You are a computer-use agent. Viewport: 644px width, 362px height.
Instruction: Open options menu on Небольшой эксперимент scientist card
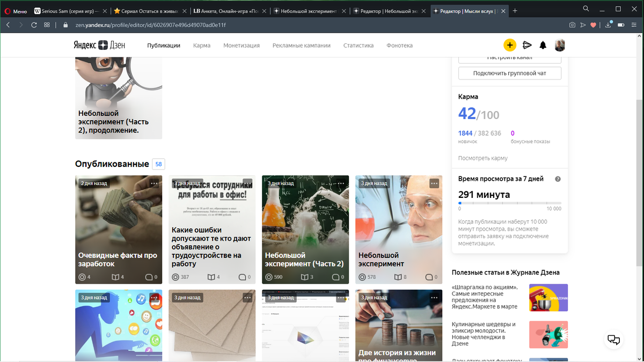(434, 183)
